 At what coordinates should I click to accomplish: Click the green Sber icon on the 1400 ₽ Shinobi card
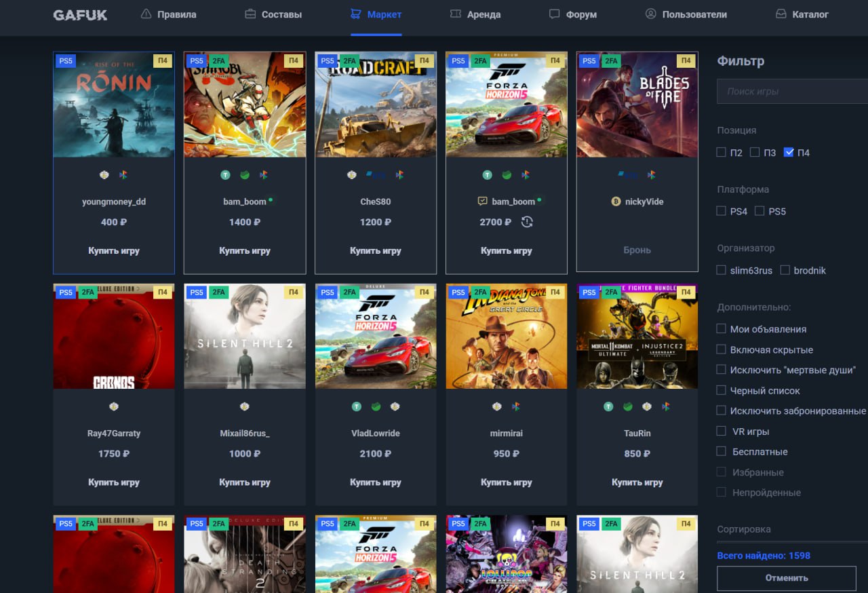point(245,174)
